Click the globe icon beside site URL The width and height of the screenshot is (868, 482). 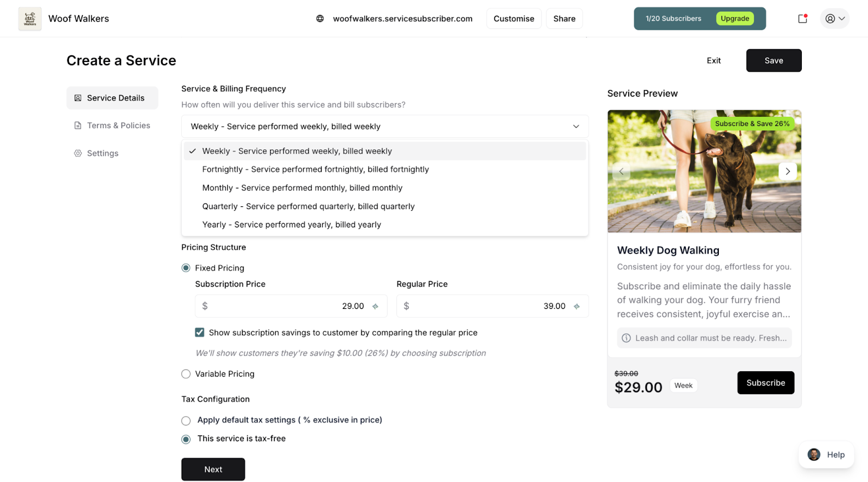coord(320,19)
